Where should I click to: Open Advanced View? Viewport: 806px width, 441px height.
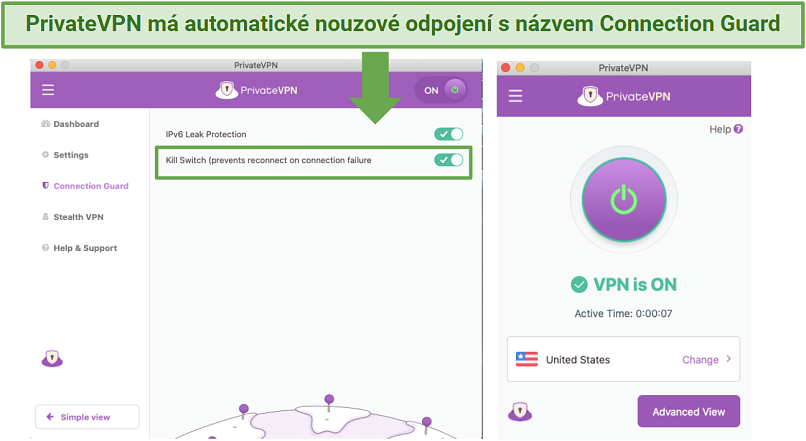tap(688, 412)
